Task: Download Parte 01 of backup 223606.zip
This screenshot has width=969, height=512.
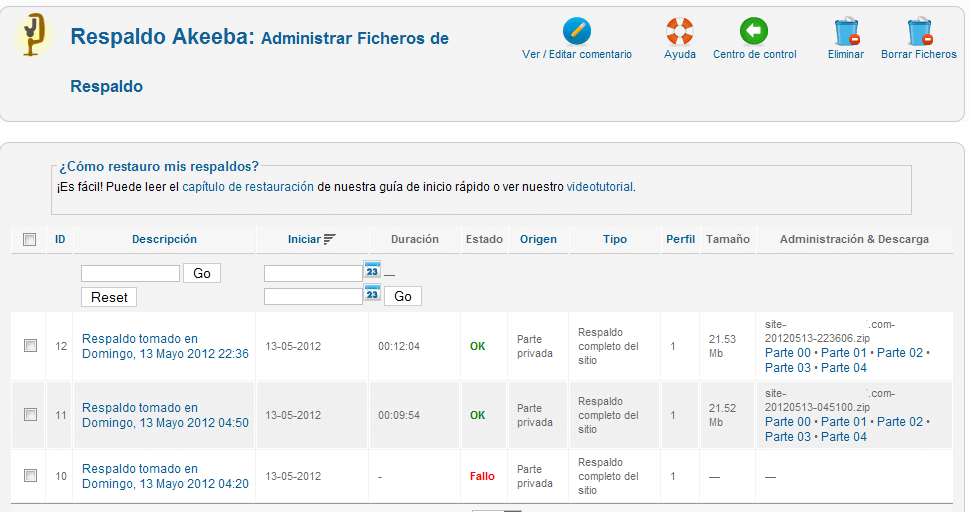Action: point(844,353)
